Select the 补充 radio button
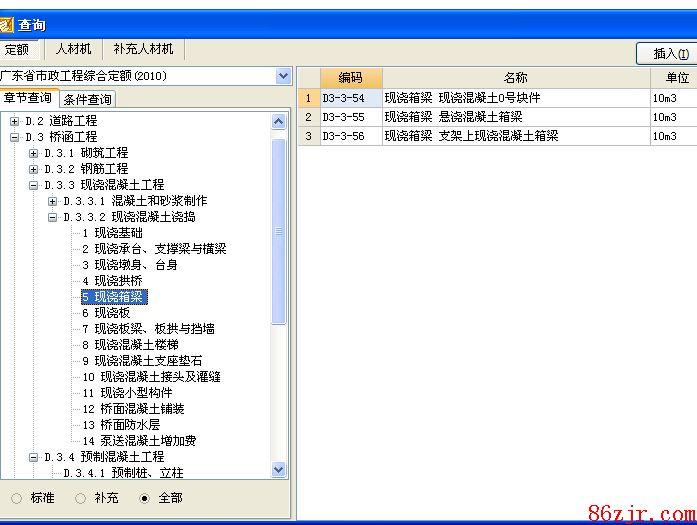 coord(80,497)
